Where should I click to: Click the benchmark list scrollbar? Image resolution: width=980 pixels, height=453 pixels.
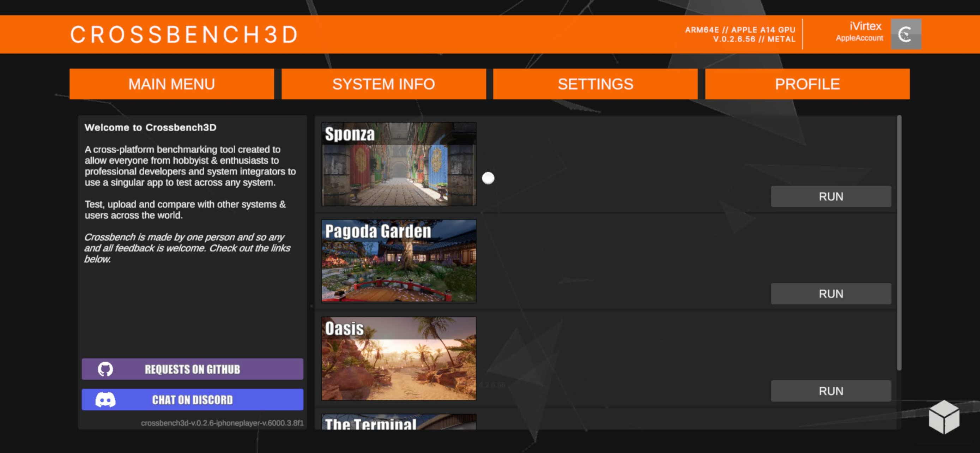coord(899,243)
